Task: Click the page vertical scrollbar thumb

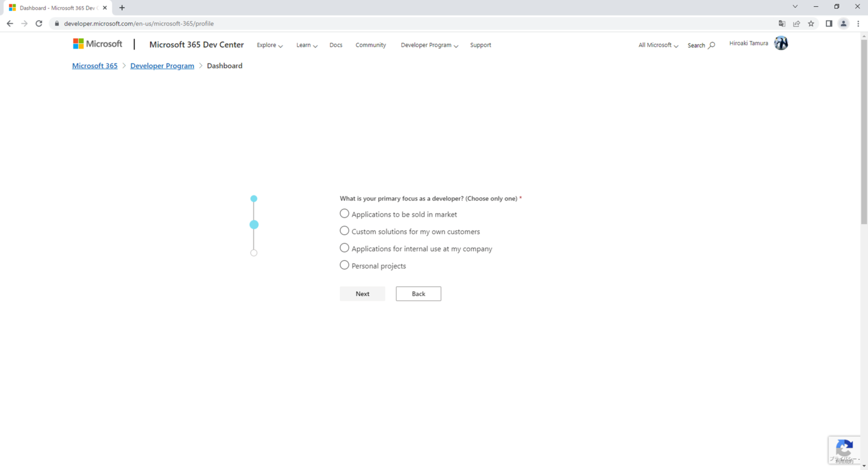Action: [863, 132]
